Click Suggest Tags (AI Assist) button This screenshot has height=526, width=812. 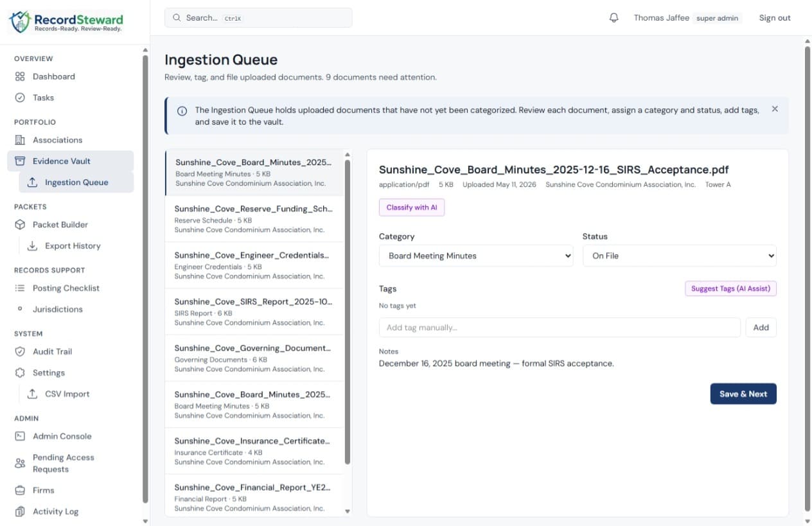pyautogui.click(x=731, y=288)
